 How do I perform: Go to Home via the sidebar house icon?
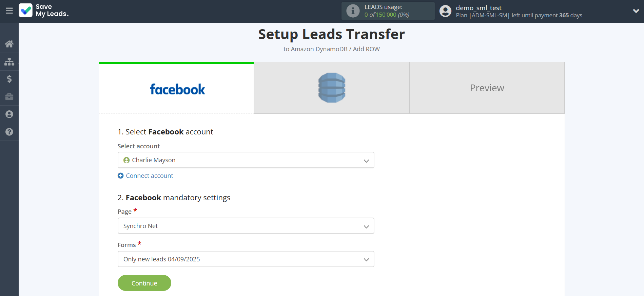pos(9,44)
